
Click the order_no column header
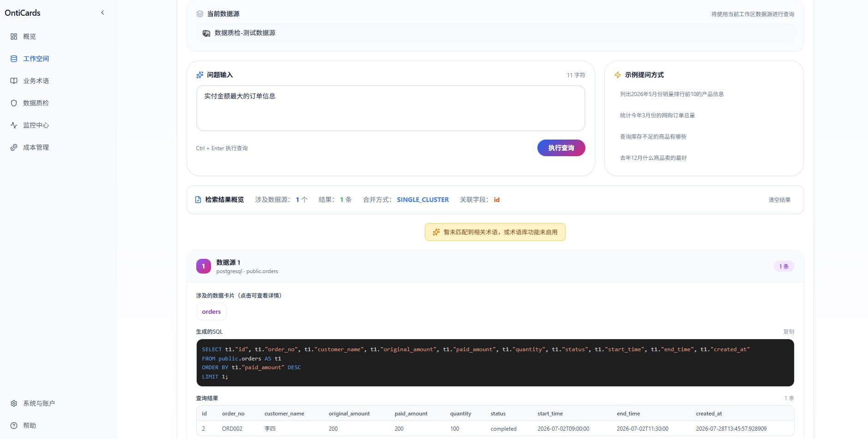[233, 414]
